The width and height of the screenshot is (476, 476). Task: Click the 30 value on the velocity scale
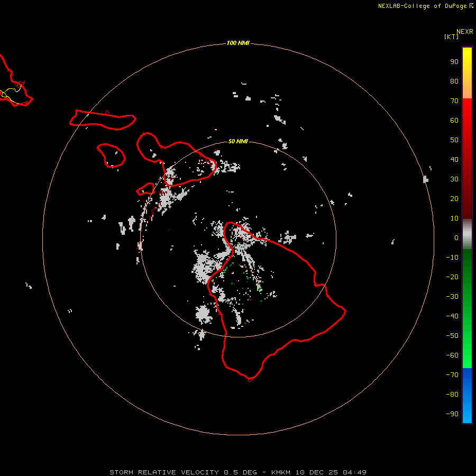(x=454, y=179)
